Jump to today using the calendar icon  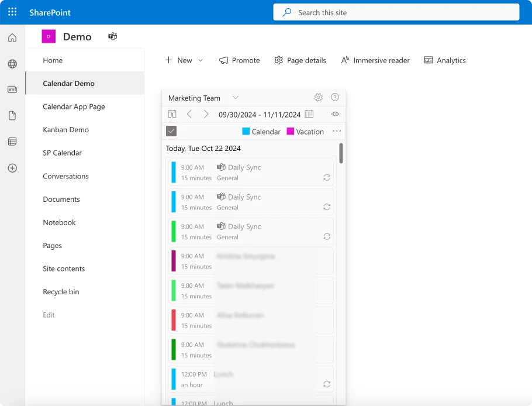tap(172, 114)
